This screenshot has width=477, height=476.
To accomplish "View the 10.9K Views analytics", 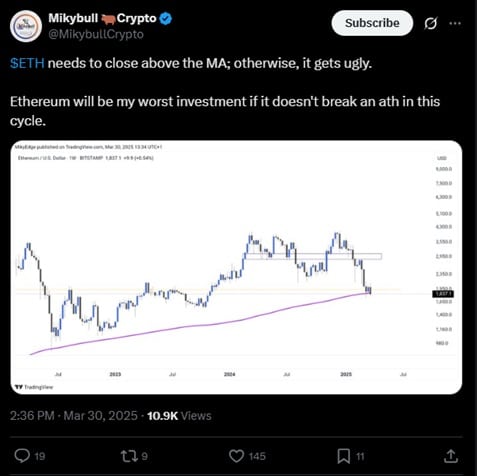I will pyautogui.click(x=179, y=416).
